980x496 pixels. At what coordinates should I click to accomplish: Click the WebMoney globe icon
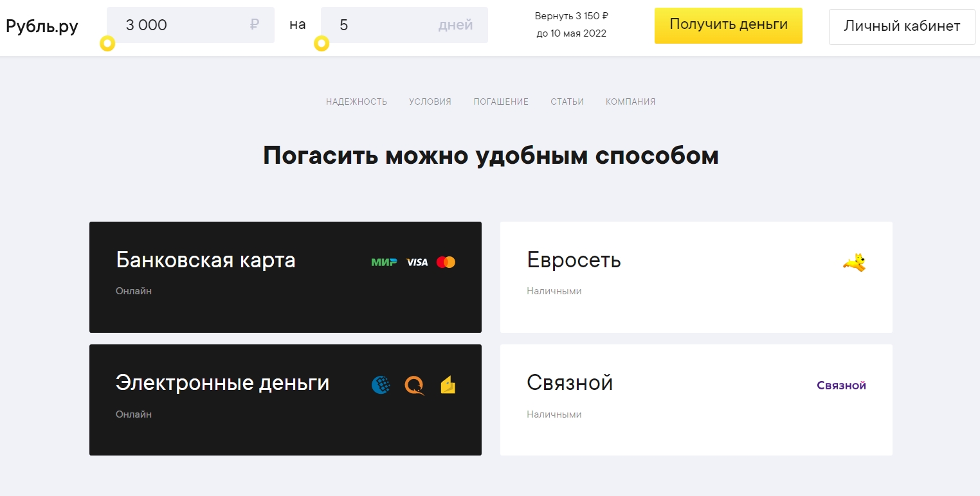click(381, 385)
